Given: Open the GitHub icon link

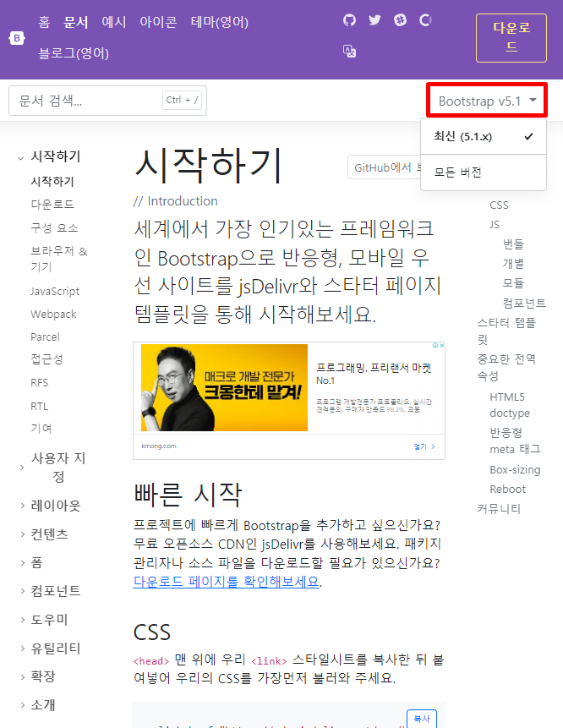Looking at the screenshot, I should click(349, 20).
